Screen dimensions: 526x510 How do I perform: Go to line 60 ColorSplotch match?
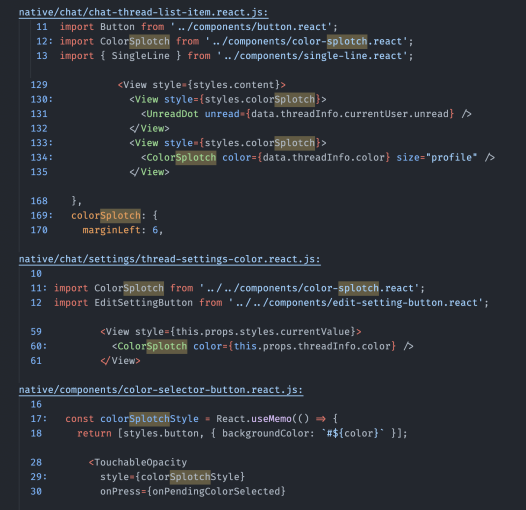tap(152, 346)
